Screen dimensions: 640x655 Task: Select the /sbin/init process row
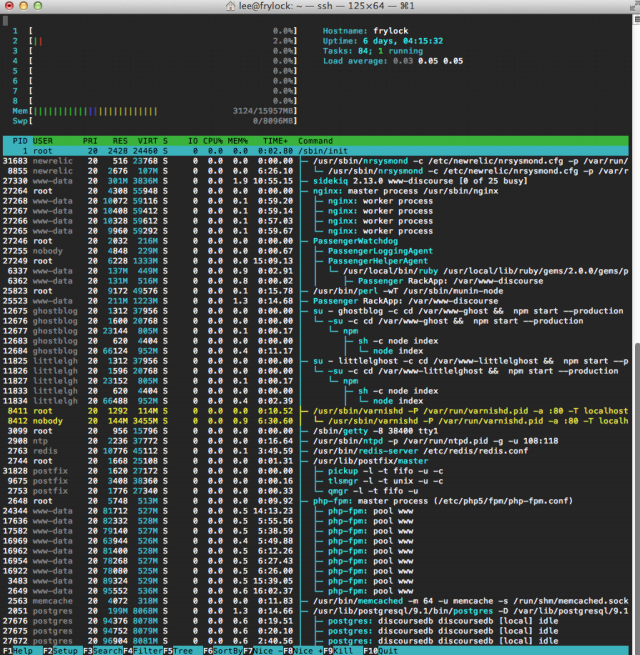(x=315, y=151)
